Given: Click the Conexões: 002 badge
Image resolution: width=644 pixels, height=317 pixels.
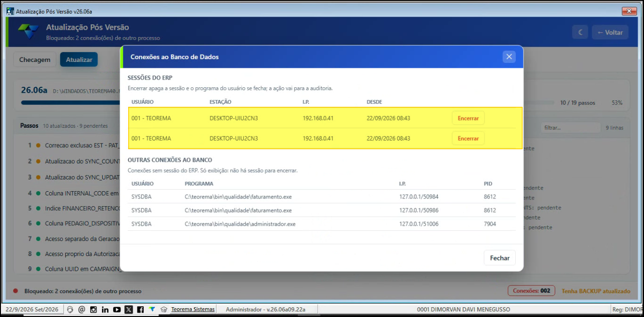Looking at the screenshot, I should point(531,291).
